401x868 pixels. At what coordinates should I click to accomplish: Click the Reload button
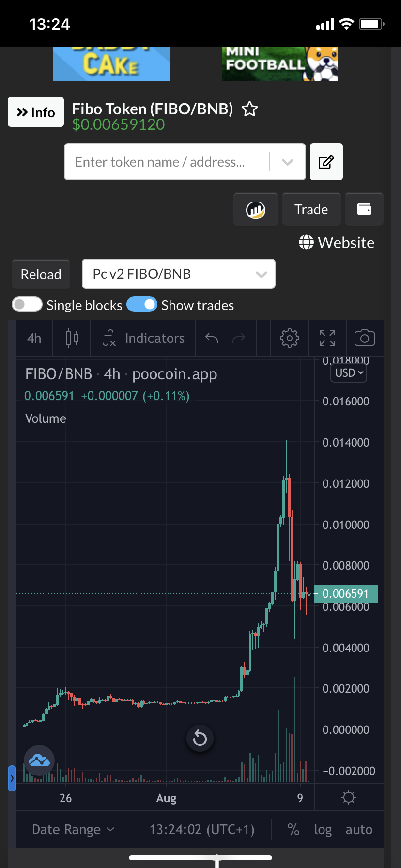point(41,274)
